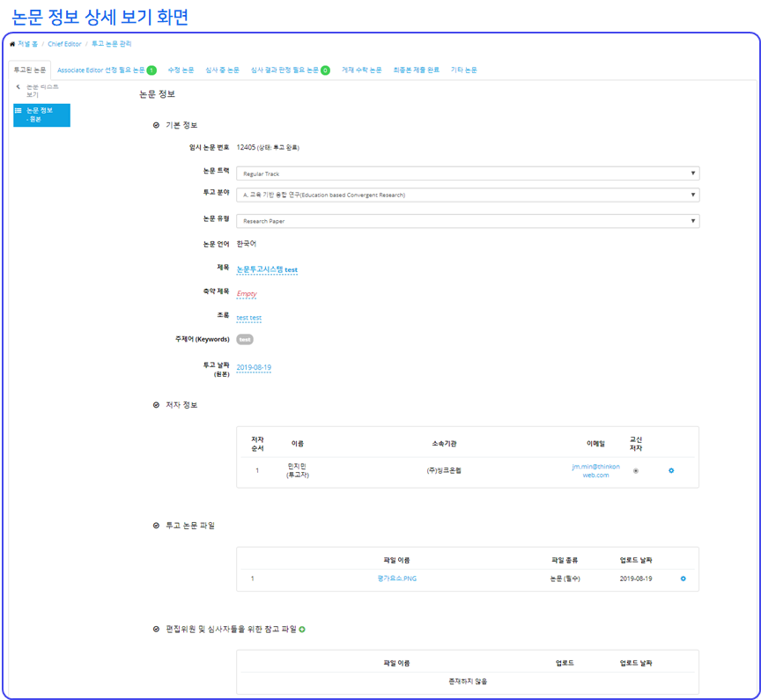
Task: Click file type cell 논문 (필수)
Action: click(x=565, y=578)
